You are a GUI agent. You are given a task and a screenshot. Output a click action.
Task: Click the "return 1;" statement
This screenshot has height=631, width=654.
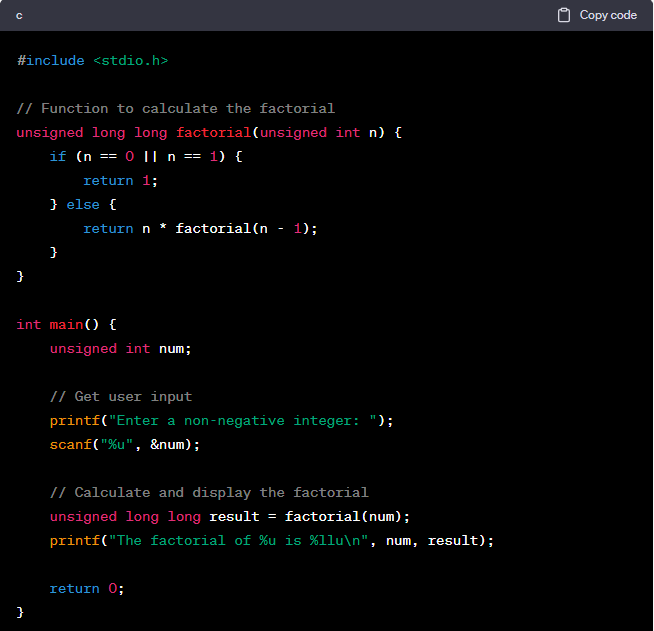point(120,180)
